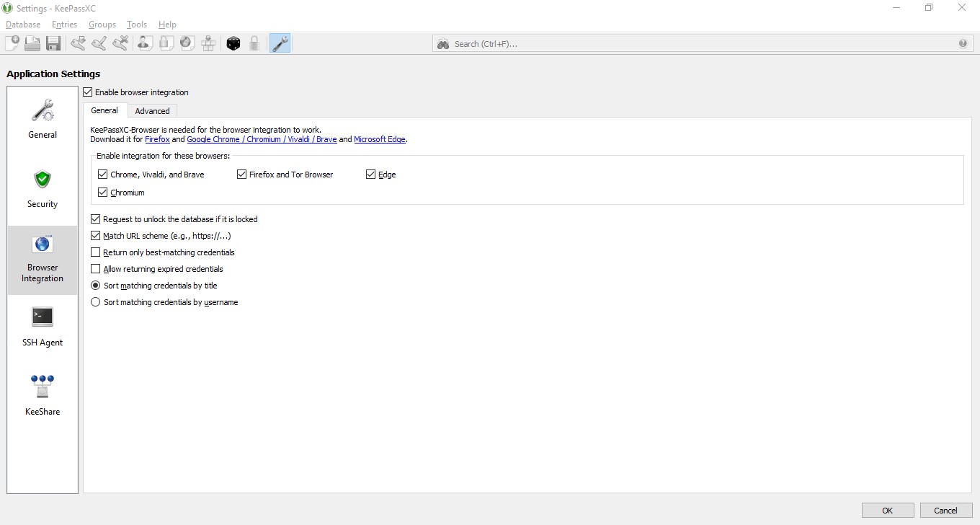Image resolution: width=980 pixels, height=525 pixels.
Task: Click the Add New Entry key icon
Action: coord(79,43)
